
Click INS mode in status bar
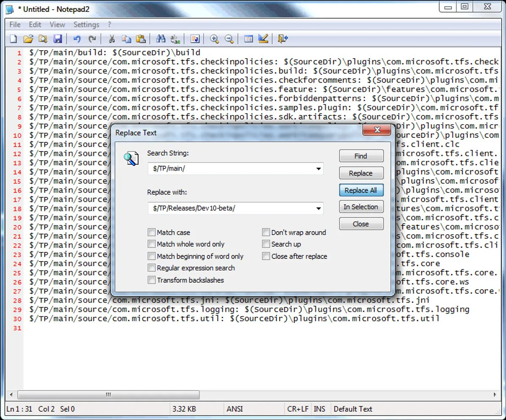320,409
